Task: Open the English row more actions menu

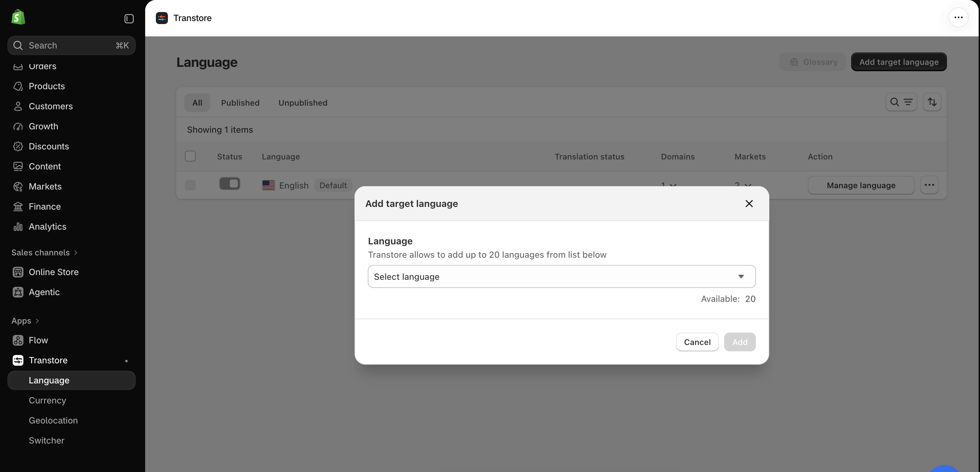Action: pos(929,185)
